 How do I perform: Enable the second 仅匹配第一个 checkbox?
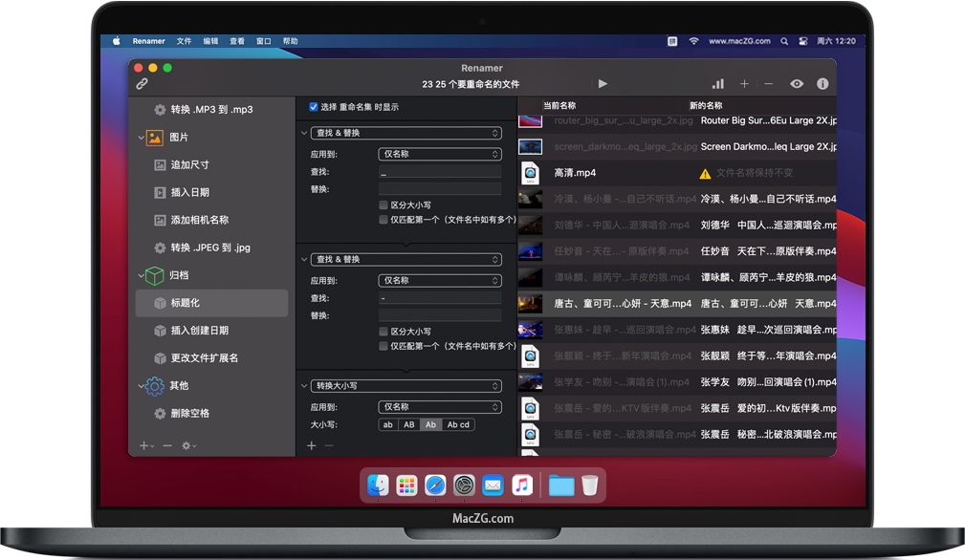[384, 346]
